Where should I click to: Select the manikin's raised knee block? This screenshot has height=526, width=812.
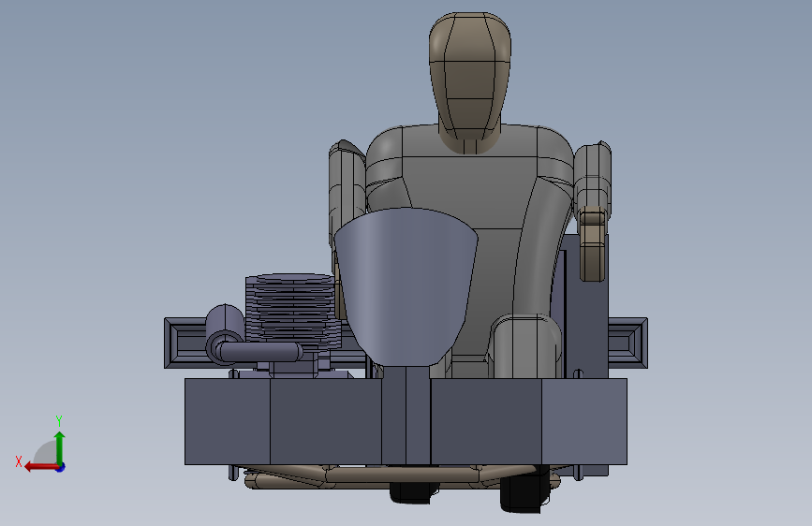coord(525,346)
